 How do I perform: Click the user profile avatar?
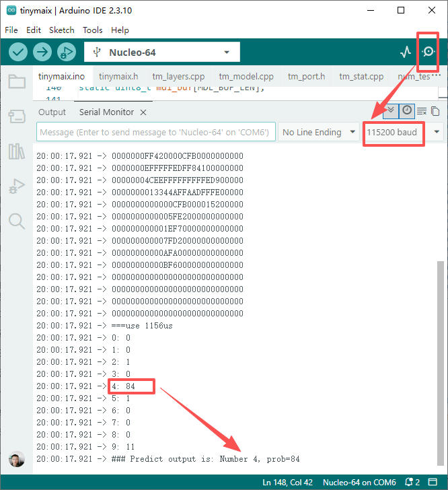coord(17,459)
